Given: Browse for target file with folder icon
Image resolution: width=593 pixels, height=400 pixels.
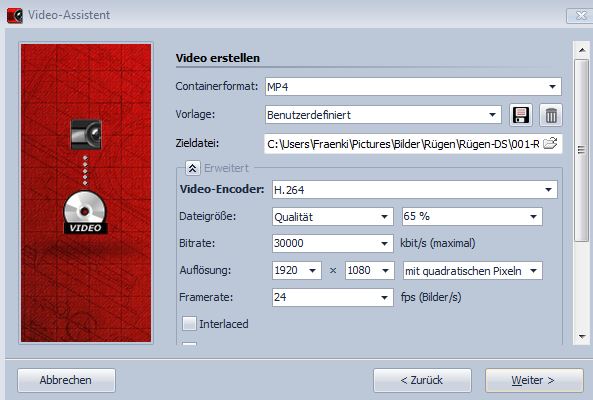Looking at the screenshot, I should click(x=550, y=144).
